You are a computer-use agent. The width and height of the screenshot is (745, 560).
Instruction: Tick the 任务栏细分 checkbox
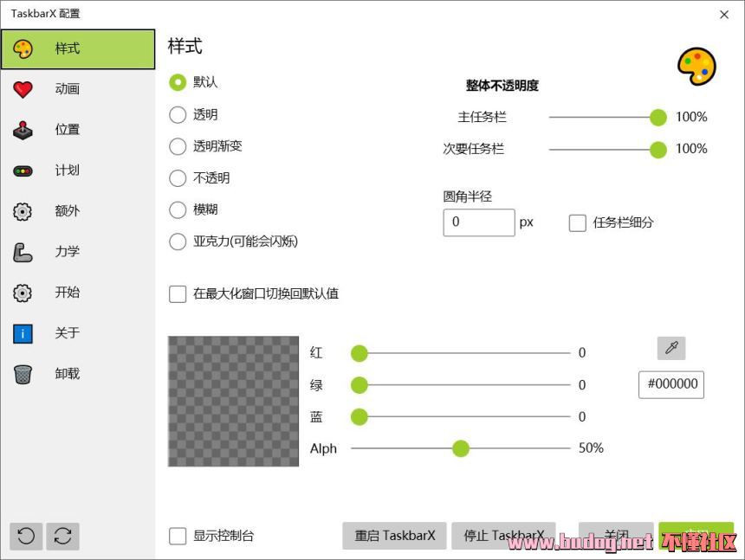577,222
